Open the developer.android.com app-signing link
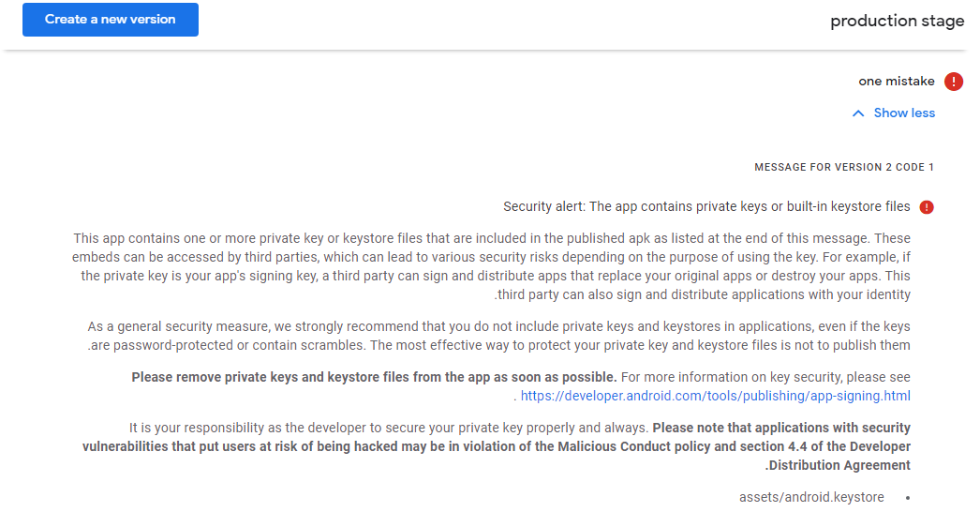Screen dimensions: 980x512 (x=715, y=396)
